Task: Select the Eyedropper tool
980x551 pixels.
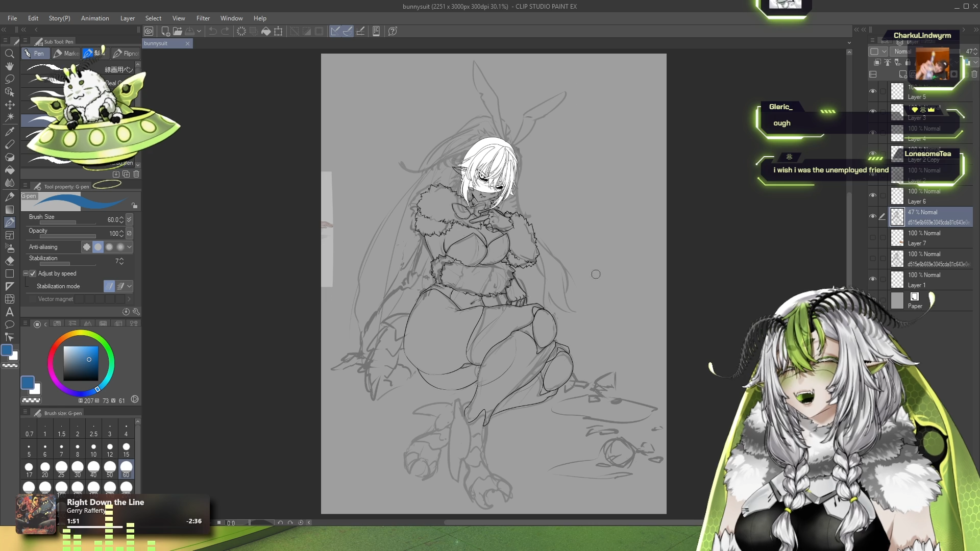Action: [x=9, y=131]
